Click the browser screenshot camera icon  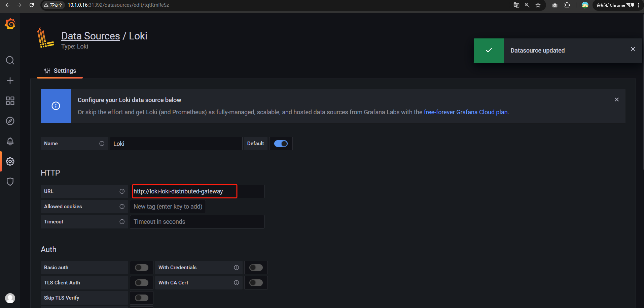[555, 5]
